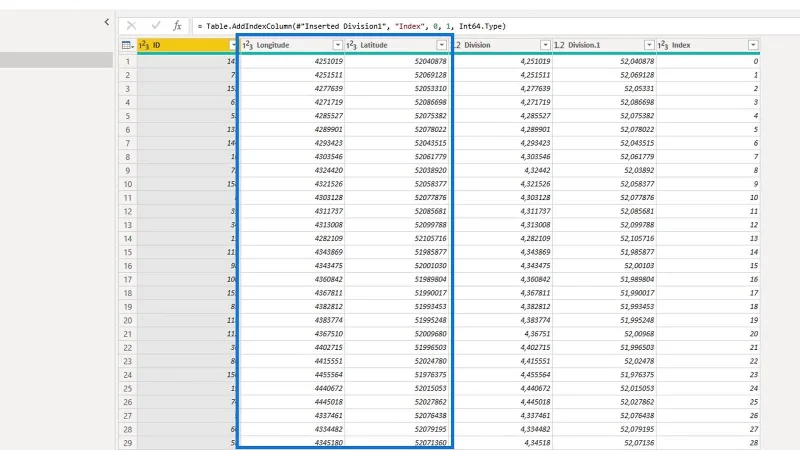
Task: Confirm the formula with the checkmark icon
Action: (x=156, y=26)
